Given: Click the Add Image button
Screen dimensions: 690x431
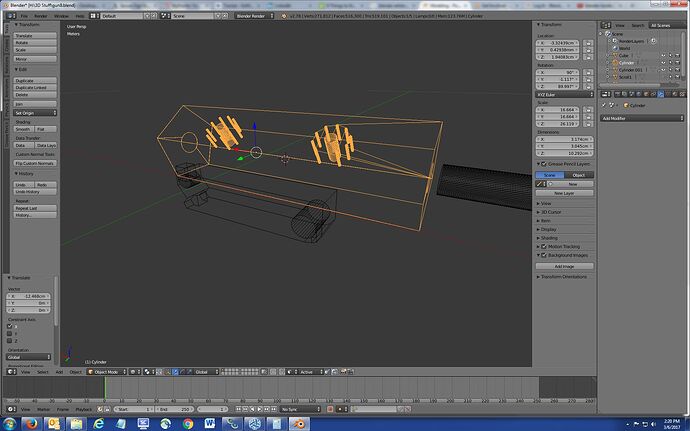Looking at the screenshot, I should tap(565, 266).
